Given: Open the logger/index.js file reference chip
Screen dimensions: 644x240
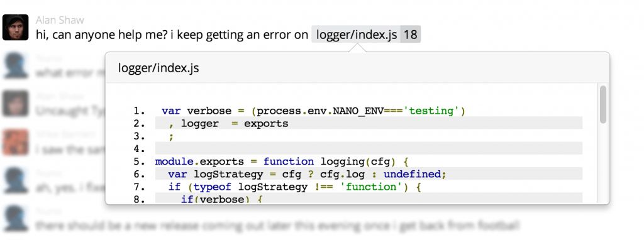Looking at the screenshot, I should (x=357, y=35).
